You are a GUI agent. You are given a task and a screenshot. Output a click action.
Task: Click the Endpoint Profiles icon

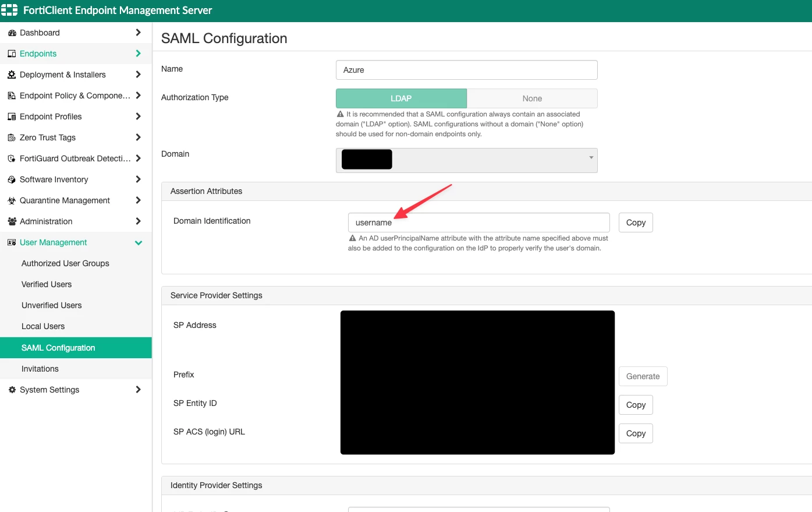pos(12,117)
